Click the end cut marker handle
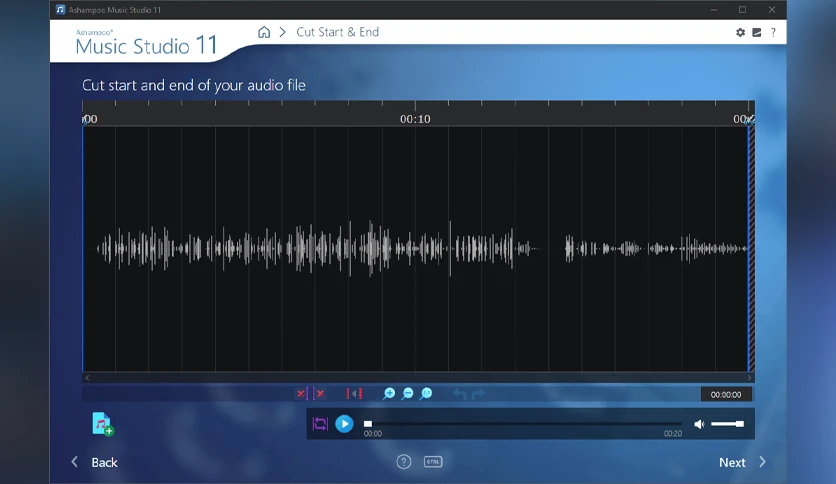This screenshot has width=836, height=484. pos(750,120)
